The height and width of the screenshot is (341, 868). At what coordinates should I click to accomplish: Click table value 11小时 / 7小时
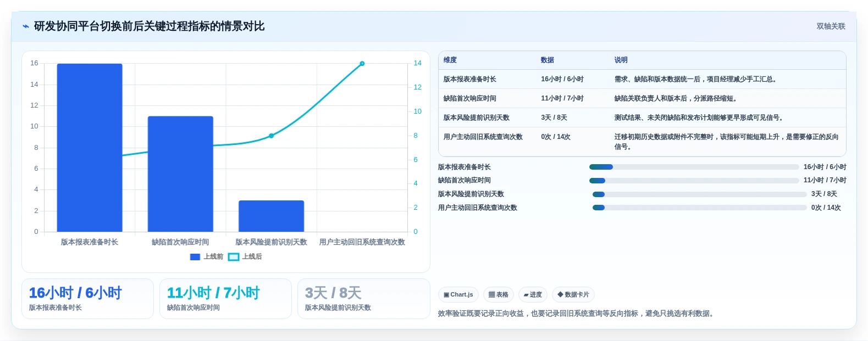point(562,99)
